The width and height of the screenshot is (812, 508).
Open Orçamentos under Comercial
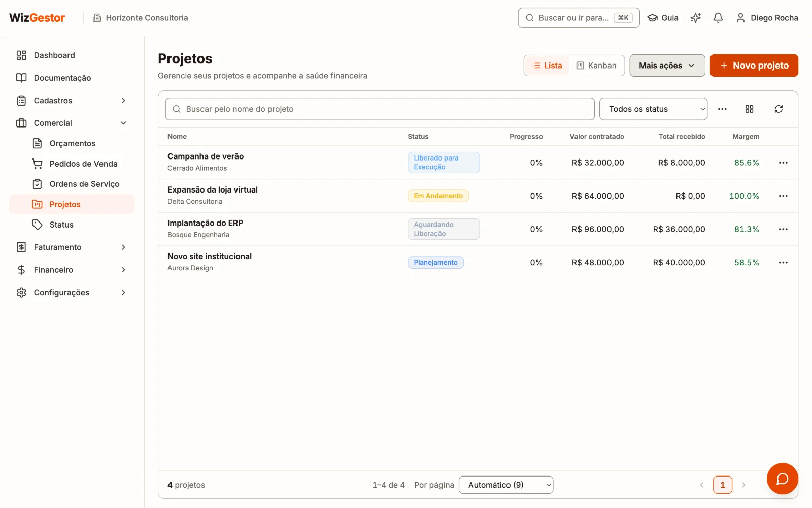(72, 143)
